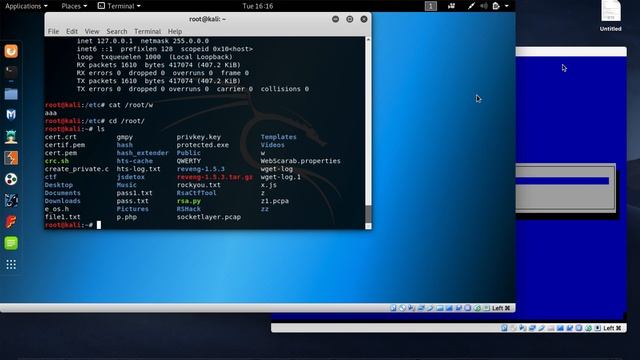The height and width of the screenshot is (360, 640).
Task: Click the 'WebScarab.properties' file name
Action: point(300,161)
